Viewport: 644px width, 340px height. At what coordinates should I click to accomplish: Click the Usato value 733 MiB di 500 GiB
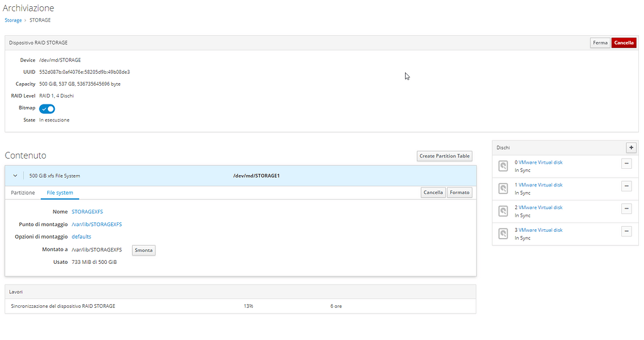[x=94, y=263]
